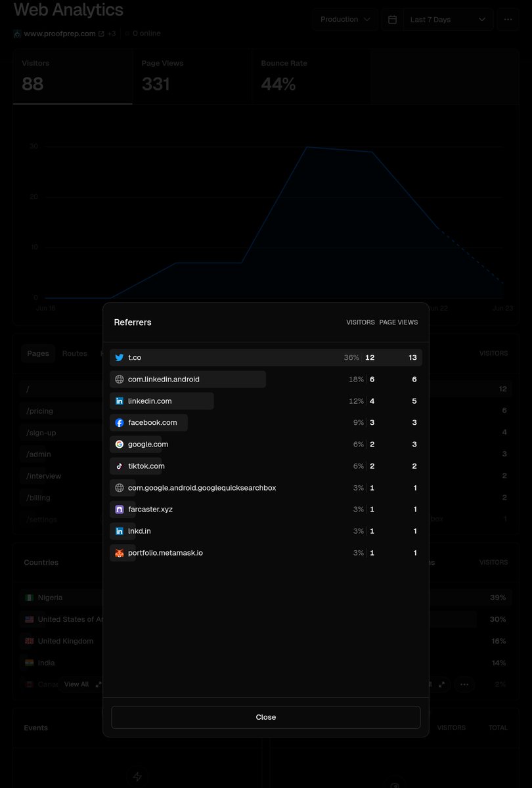Screen dimensions: 532x788
Task: Click the 0 online status text
Action: pos(146,33)
